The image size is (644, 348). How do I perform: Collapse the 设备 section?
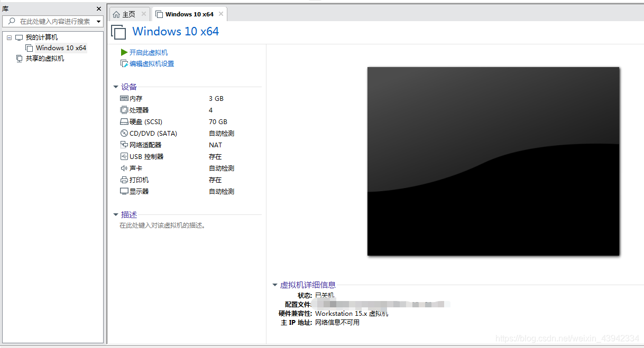point(116,87)
